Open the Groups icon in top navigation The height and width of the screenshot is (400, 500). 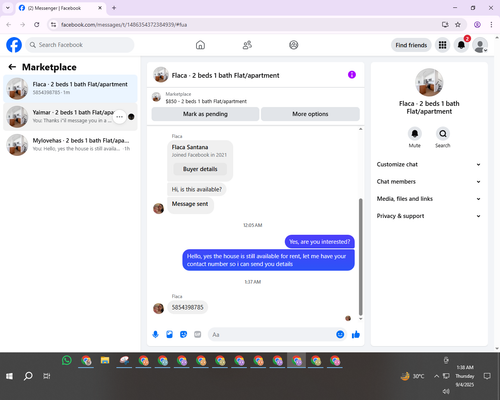point(294,45)
